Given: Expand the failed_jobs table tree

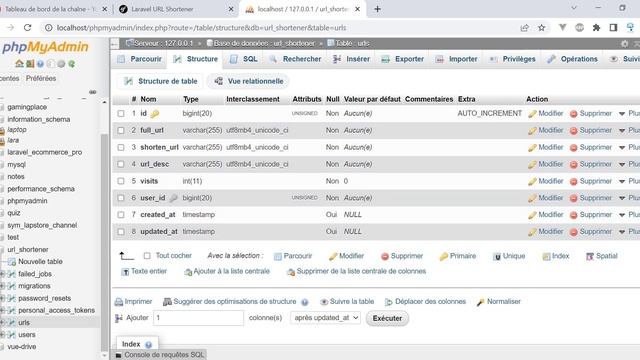Looking at the screenshot, I should pos(2,274).
